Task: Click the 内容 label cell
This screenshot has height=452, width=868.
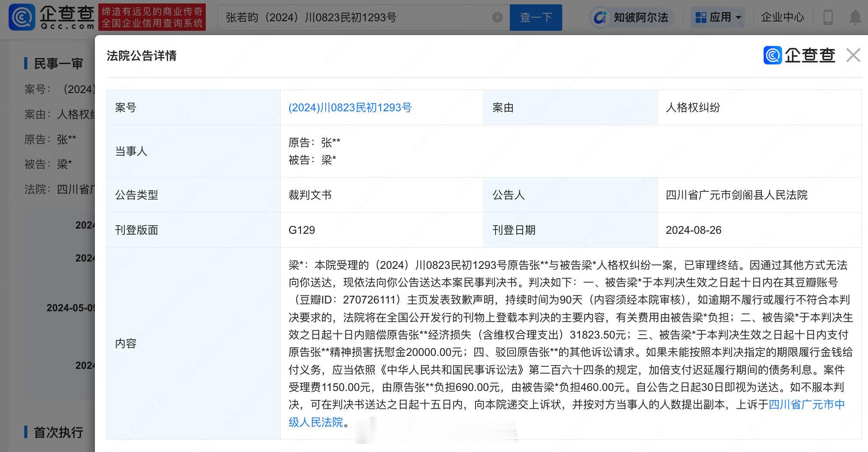Action: pos(194,343)
